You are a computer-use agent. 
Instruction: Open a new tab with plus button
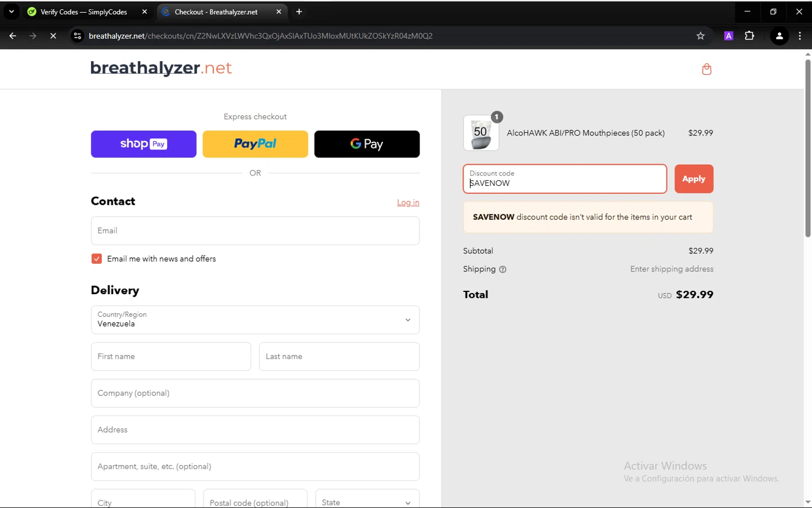(x=299, y=12)
